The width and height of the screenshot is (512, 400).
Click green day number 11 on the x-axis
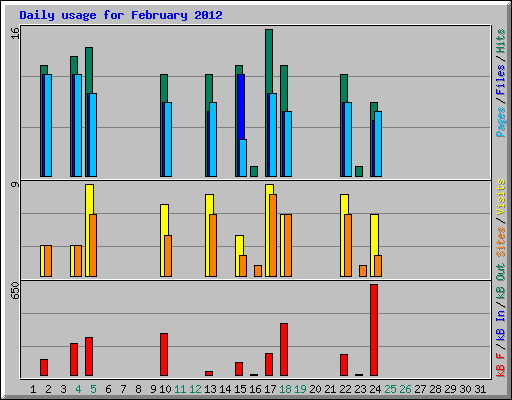click(180, 389)
